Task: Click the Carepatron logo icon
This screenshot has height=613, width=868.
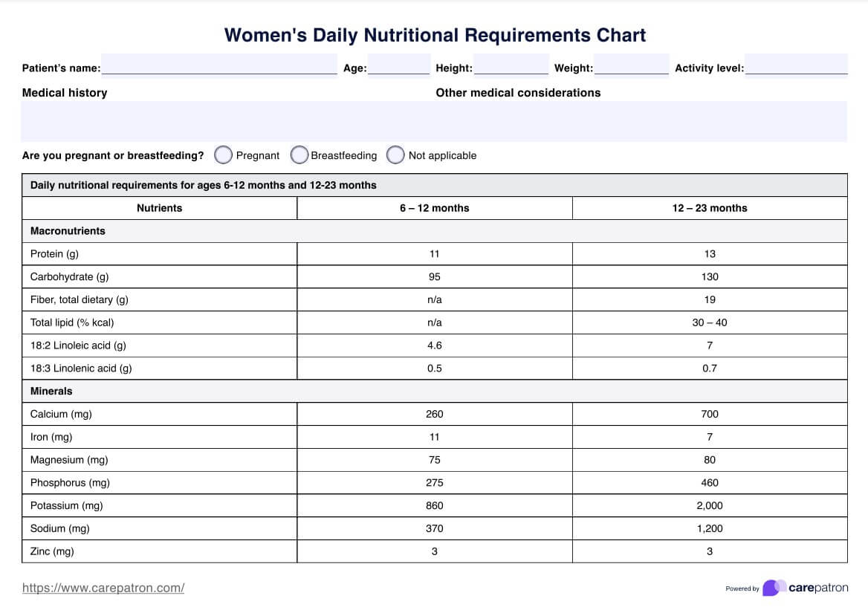Action: pos(774,588)
